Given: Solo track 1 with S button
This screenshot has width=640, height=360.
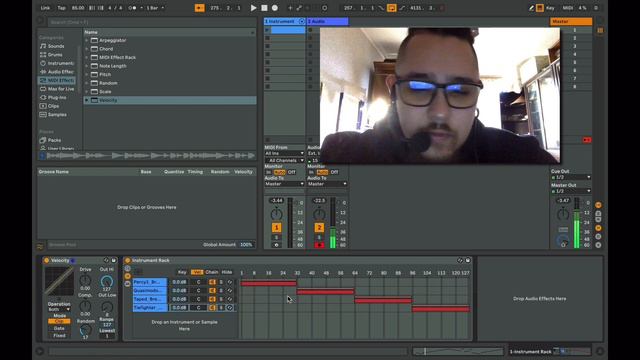Looking at the screenshot, I should coord(276,237).
